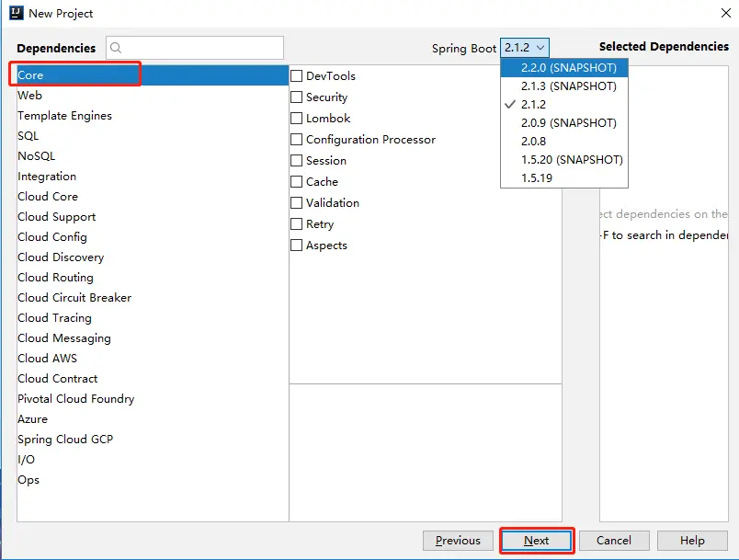The height and width of the screenshot is (560, 739).
Task: Pick the checked 2.1.2 version
Action: (x=564, y=104)
